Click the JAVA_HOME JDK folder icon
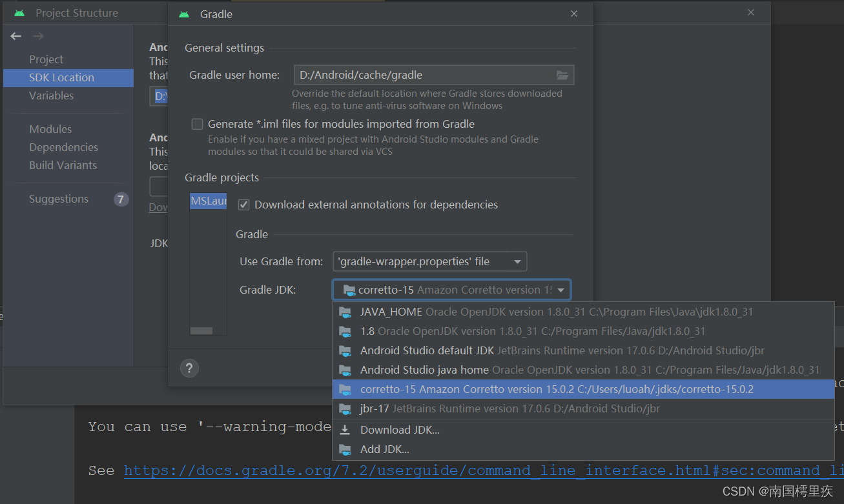 (x=345, y=312)
